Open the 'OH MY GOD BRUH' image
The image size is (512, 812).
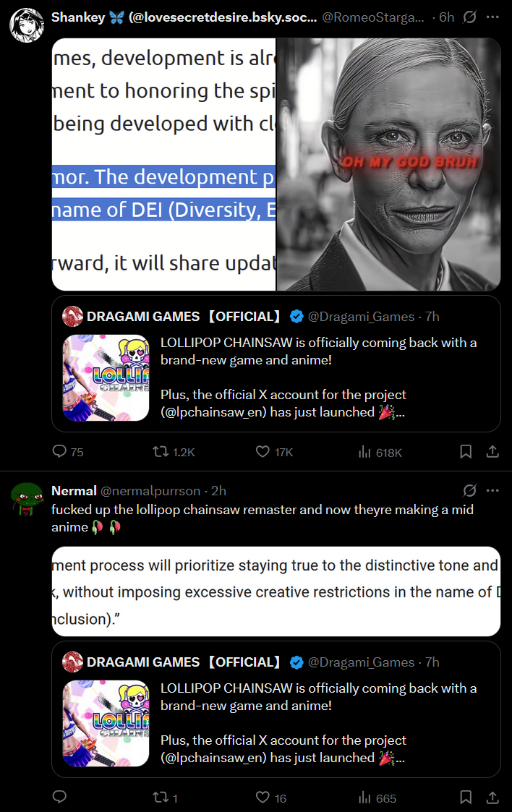click(x=388, y=164)
